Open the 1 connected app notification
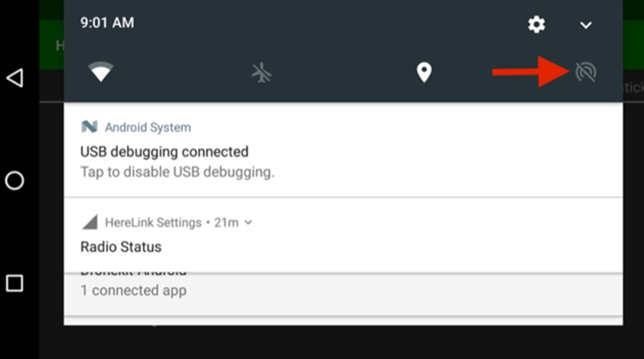The image size is (644, 359). click(x=133, y=291)
